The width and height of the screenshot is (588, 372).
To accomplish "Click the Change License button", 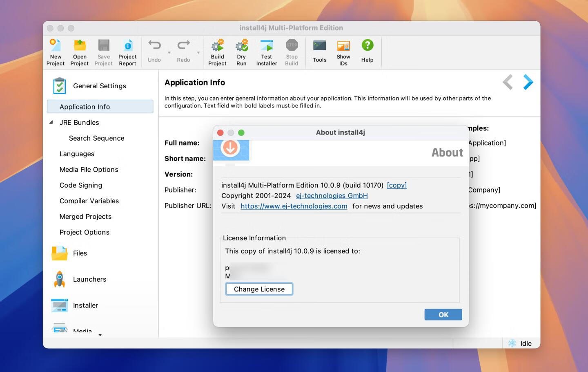I will tap(259, 289).
